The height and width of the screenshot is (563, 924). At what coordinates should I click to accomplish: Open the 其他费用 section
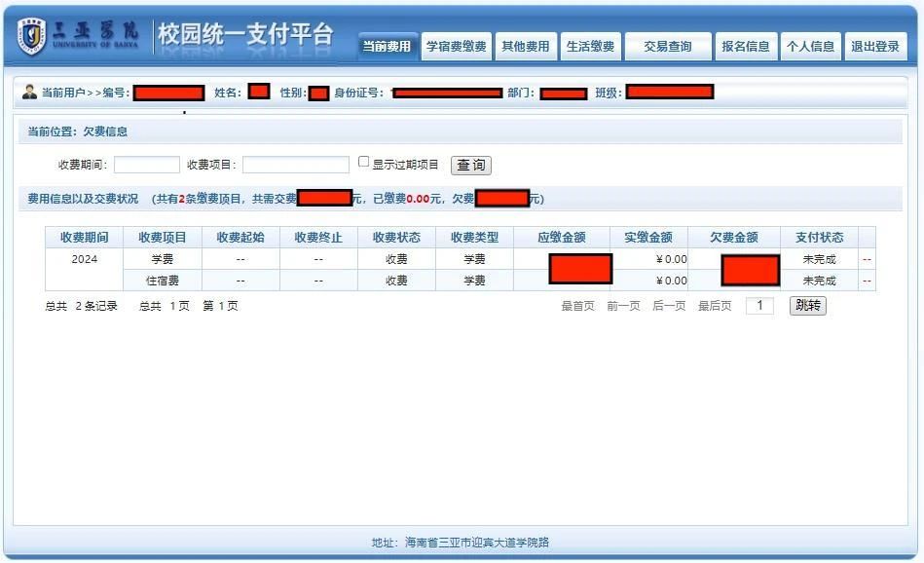point(527,45)
